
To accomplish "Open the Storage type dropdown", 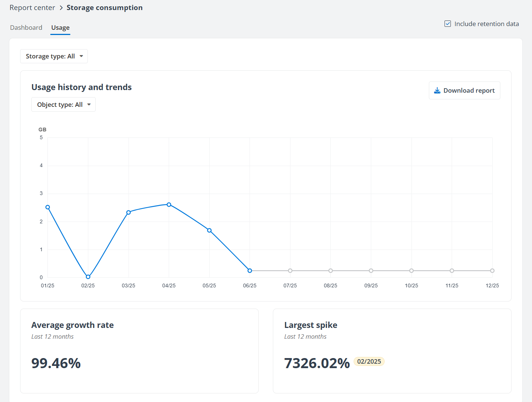I will 54,56.
